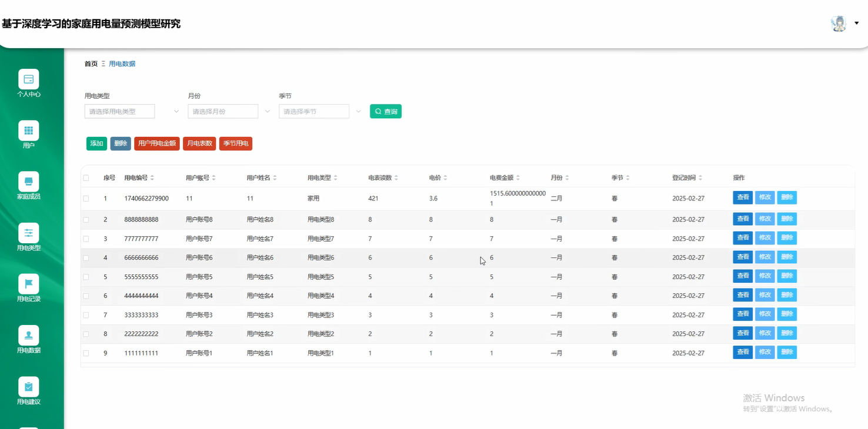Check the row with 1740662279900
The image size is (868, 429).
[86, 199]
